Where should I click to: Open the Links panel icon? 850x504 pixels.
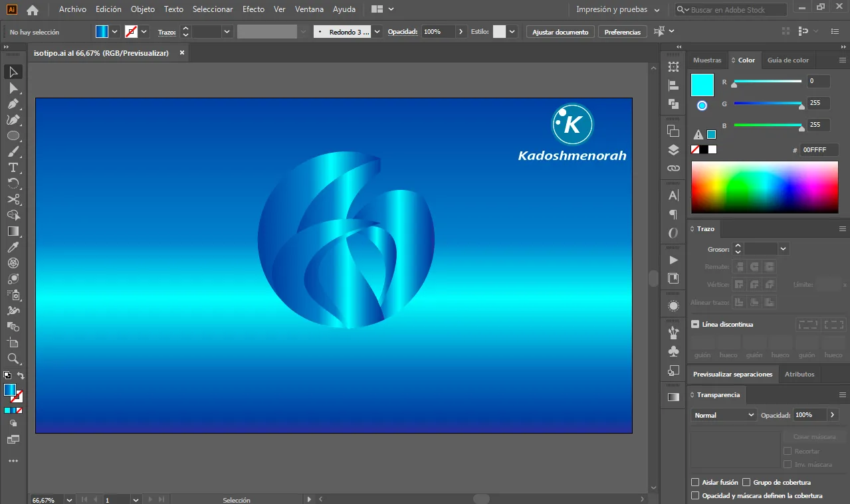[673, 168]
